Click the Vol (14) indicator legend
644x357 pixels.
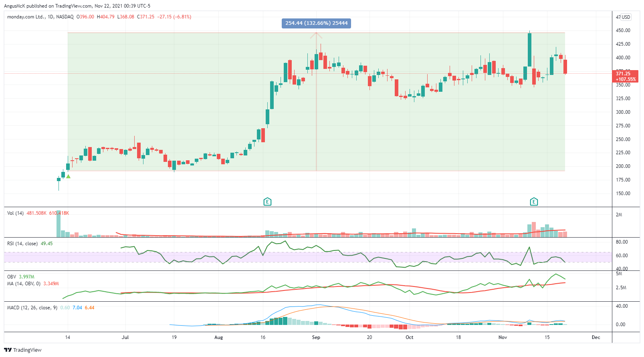click(x=15, y=213)
